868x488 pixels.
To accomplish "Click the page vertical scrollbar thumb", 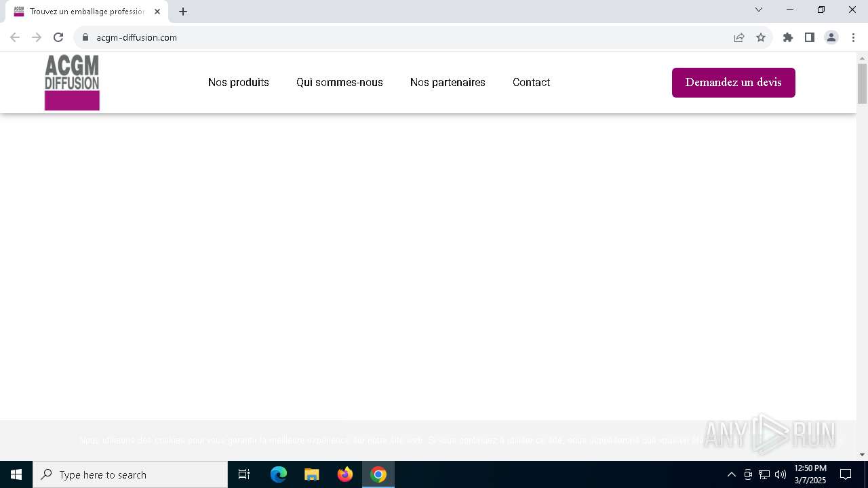I will click(862, 83).
